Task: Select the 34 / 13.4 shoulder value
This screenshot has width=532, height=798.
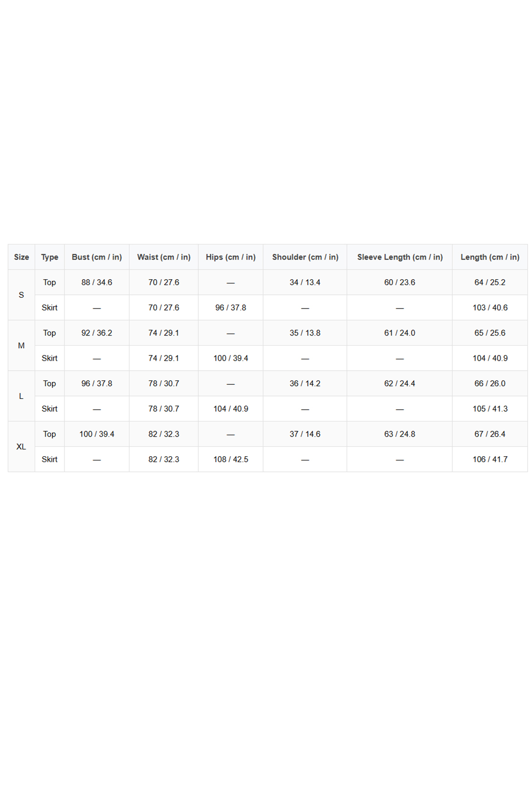Action: click(305, 283)
